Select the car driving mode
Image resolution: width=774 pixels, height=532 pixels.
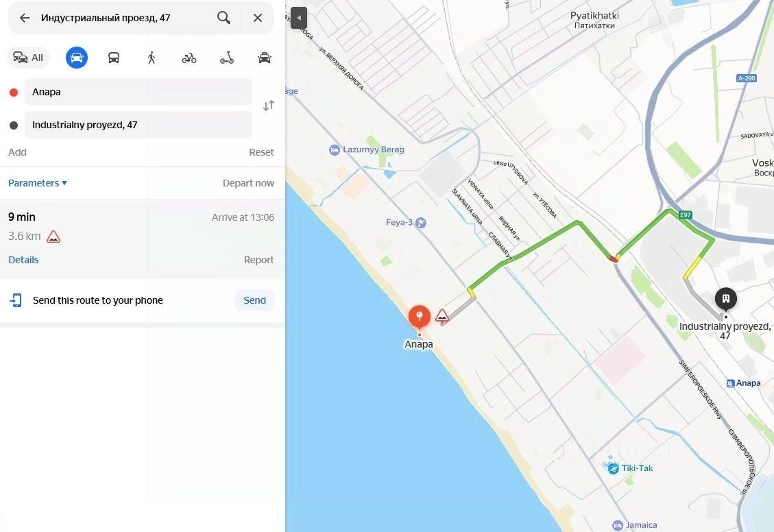click(77, 58)
